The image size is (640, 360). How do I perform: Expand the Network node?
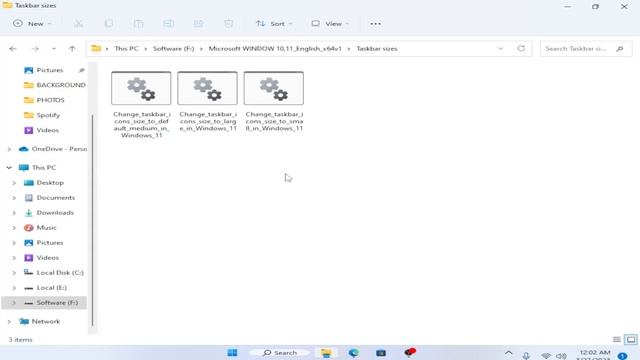(9, 322)
